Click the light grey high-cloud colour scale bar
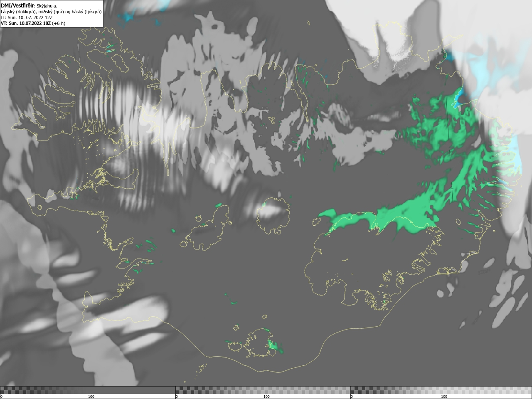The height and width of the screenshot is (399, 532). (x=441, y=390)
